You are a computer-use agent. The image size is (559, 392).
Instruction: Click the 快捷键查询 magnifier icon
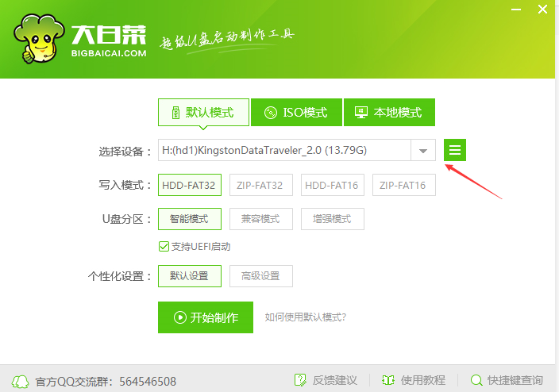coord(476,380)
